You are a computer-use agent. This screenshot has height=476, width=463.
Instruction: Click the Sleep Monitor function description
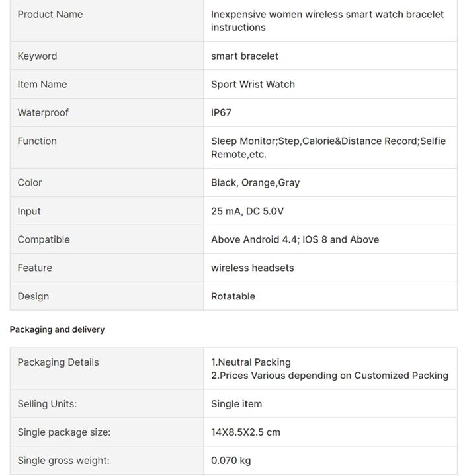328,147
